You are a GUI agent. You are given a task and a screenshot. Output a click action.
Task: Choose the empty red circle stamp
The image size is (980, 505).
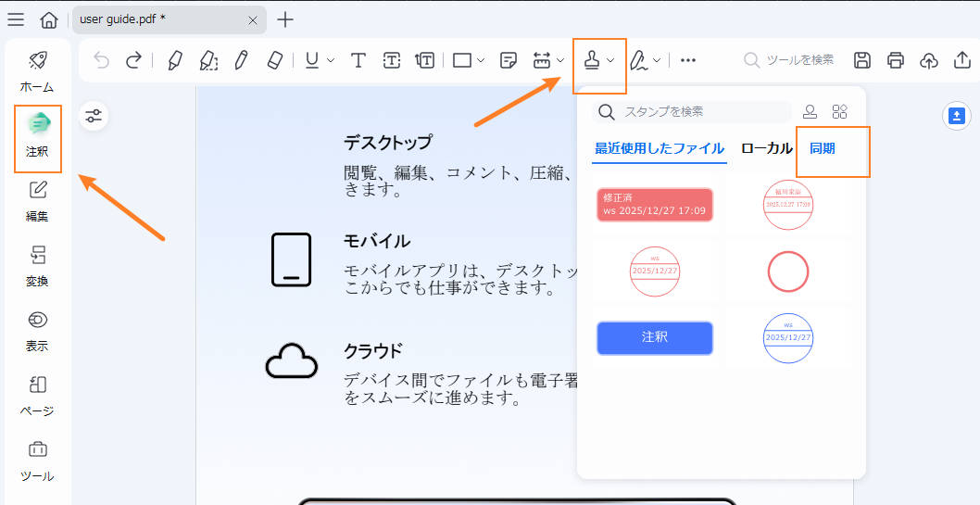click(788, 271)
